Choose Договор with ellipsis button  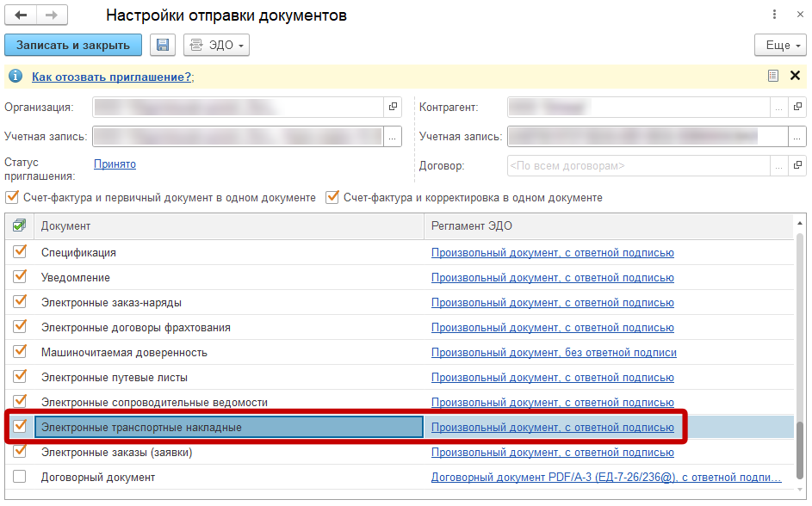(779, 165)
